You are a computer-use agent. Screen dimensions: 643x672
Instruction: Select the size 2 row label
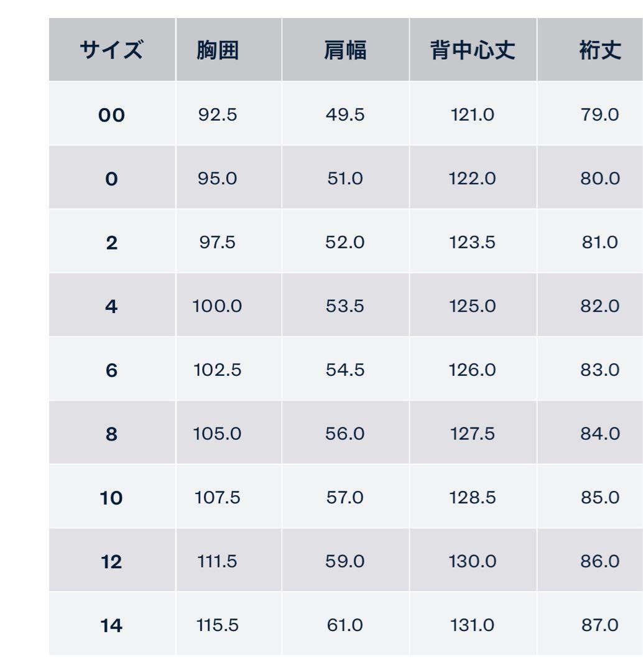112,243
